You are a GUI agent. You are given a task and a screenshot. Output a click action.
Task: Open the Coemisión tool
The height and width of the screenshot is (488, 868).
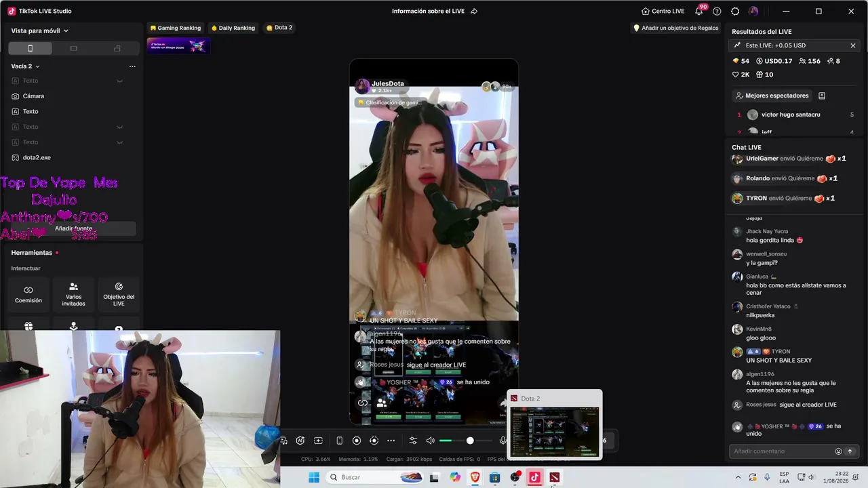28,295
